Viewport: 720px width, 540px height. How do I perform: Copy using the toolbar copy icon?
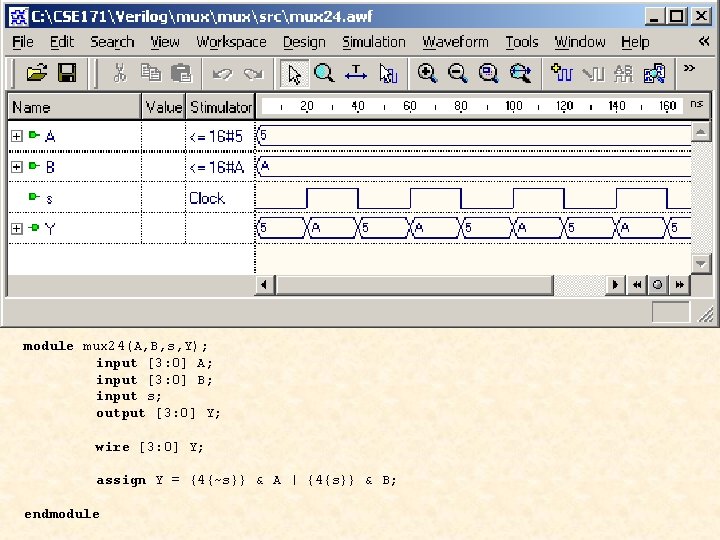click(150, 73)
